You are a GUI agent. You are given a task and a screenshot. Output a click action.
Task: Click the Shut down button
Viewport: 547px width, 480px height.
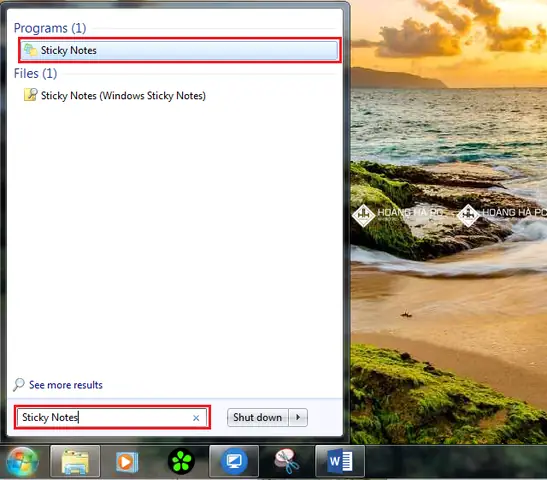click(258, 418)
